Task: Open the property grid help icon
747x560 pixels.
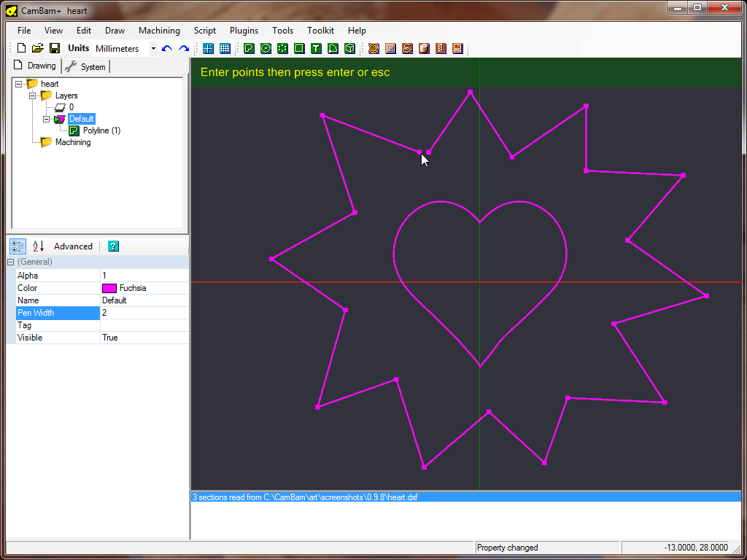Action: (113, 246)
